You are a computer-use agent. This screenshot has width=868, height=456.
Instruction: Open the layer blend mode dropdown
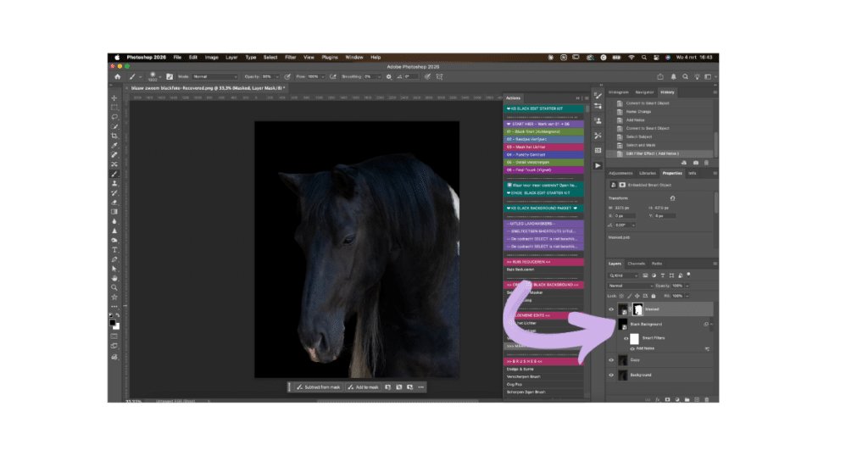629,286
